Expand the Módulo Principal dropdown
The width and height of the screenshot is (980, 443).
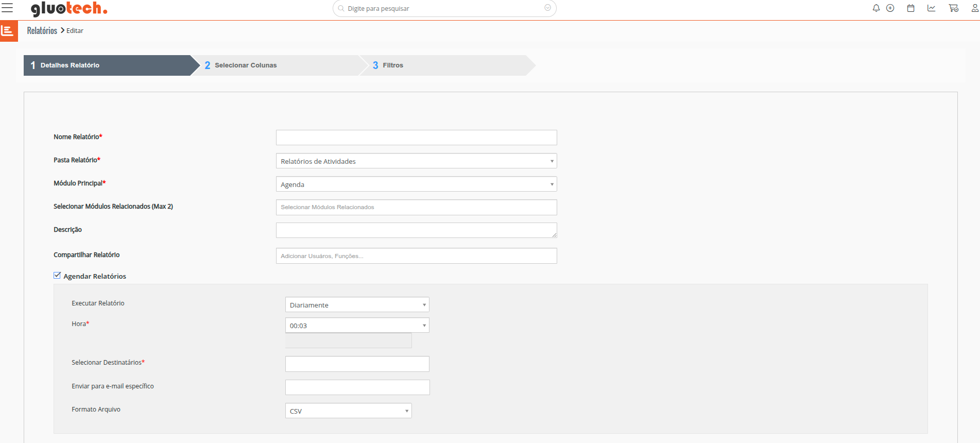[416, 184]
